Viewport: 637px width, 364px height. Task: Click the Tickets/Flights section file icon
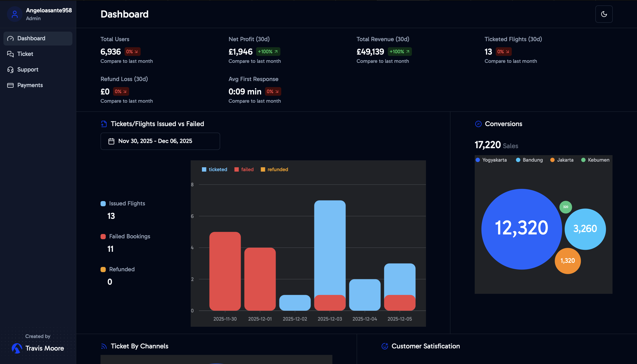tap(104, 124)
